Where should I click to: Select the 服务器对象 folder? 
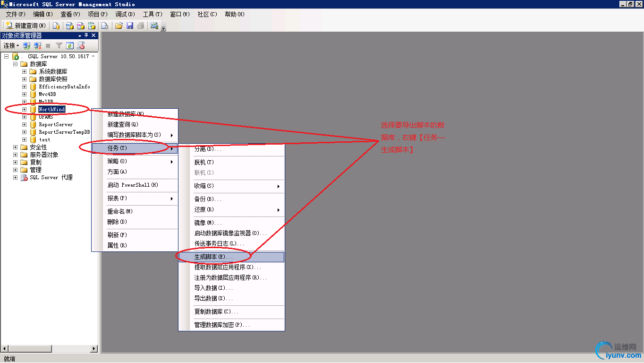(x=44, y=155)
